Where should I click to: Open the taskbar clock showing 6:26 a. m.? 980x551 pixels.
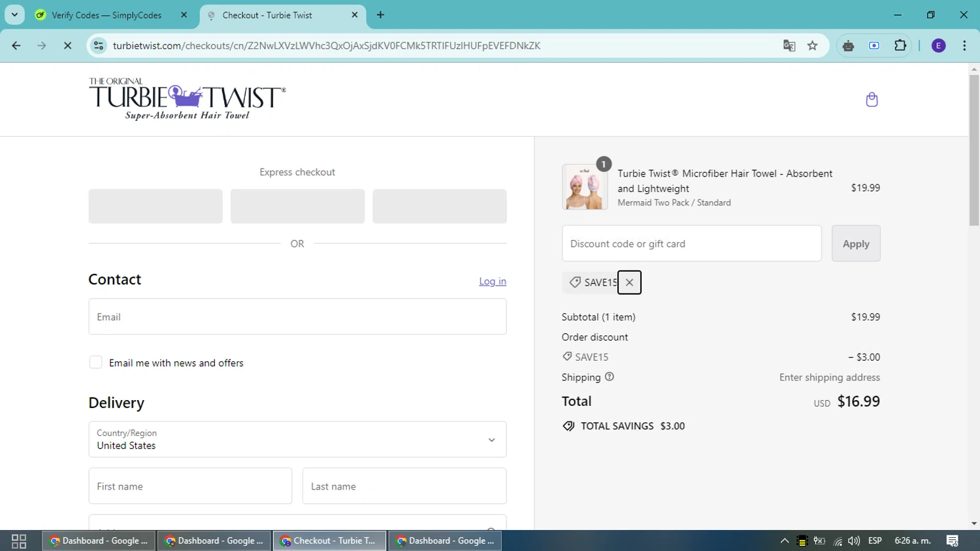[913, 541]
